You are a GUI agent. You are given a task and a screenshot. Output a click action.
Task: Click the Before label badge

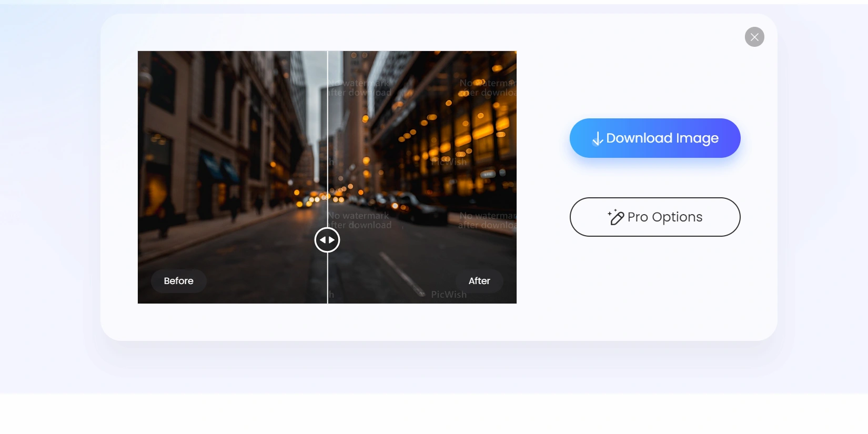178,281
